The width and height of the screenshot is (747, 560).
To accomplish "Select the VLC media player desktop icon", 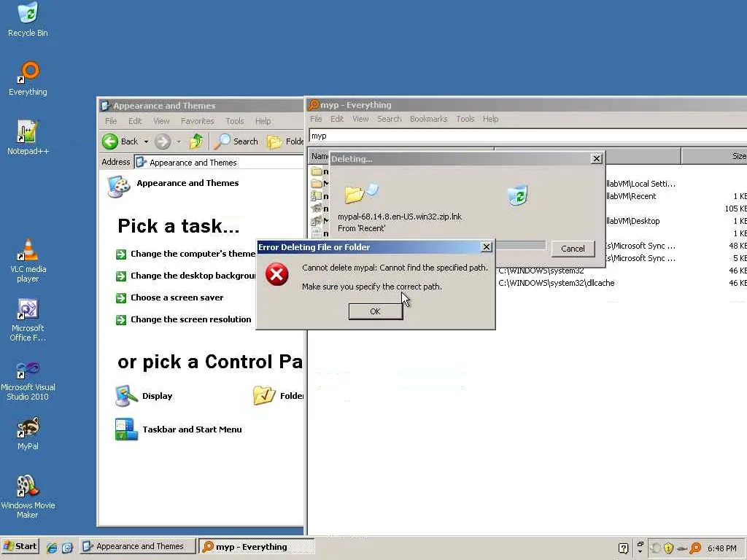I will [28, 260].
